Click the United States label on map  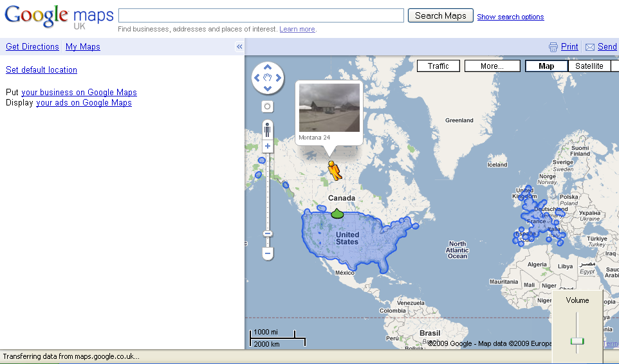pyautogui.click(x=347, y=238)
